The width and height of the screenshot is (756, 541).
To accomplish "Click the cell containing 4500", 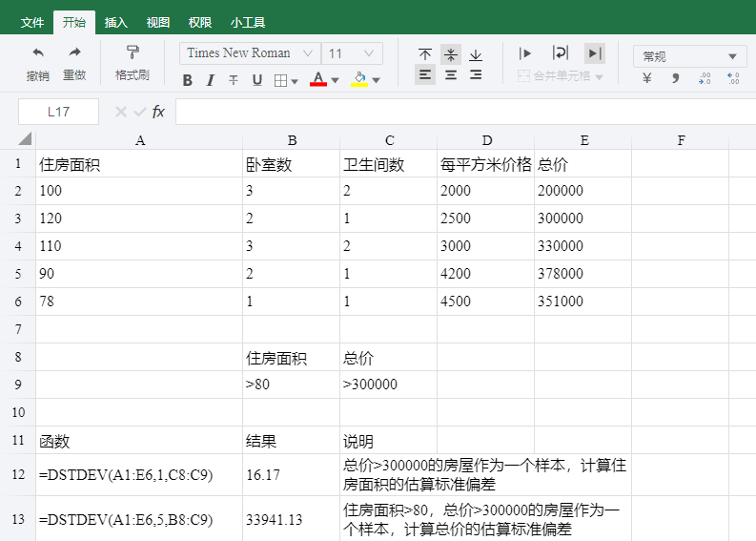I will [486, 302].
